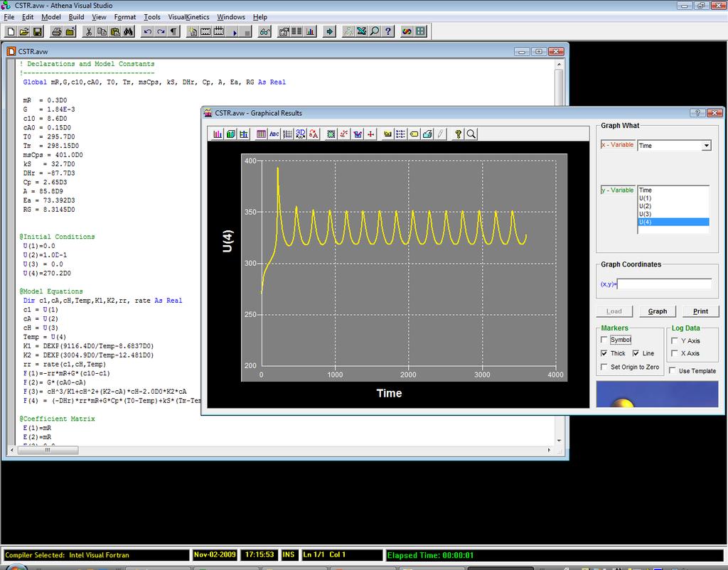Open Find with the binoculars icon
This screenshot has height=570, width=728.
coord(129,31)
